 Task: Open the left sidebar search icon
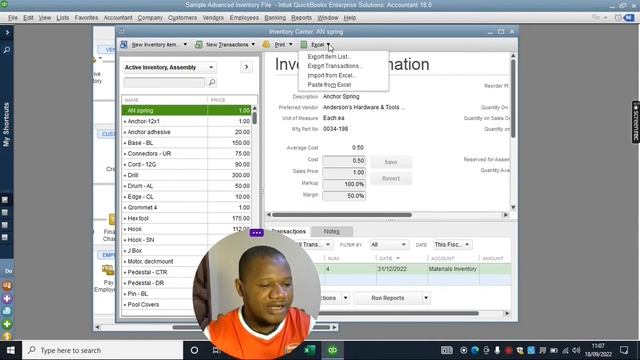[x=7, y=50]
